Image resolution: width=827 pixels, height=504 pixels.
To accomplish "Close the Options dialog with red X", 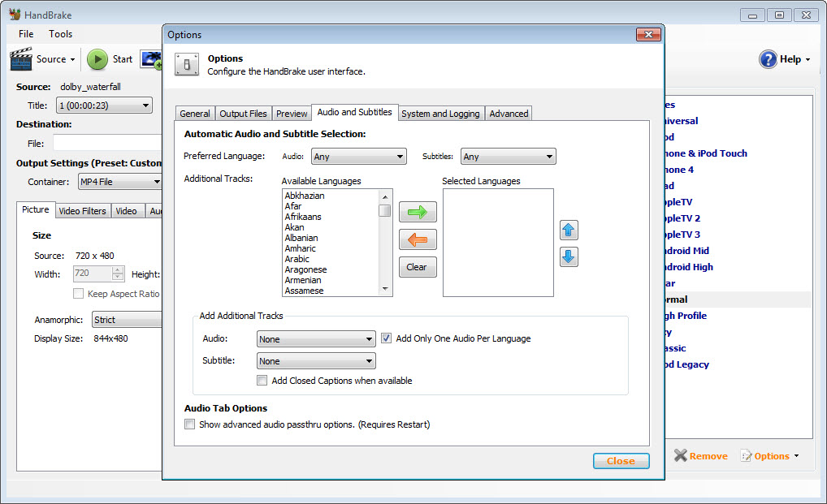I will click(649, 34).
